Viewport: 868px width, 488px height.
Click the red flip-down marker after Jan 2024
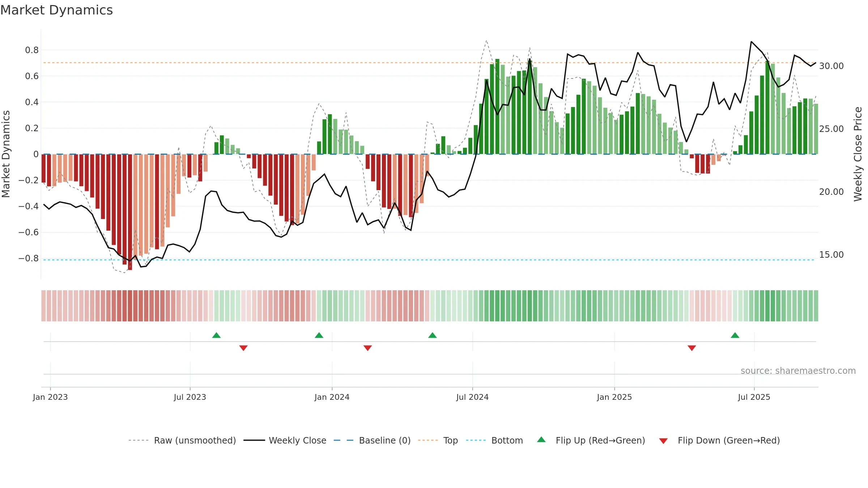[368, 348]
